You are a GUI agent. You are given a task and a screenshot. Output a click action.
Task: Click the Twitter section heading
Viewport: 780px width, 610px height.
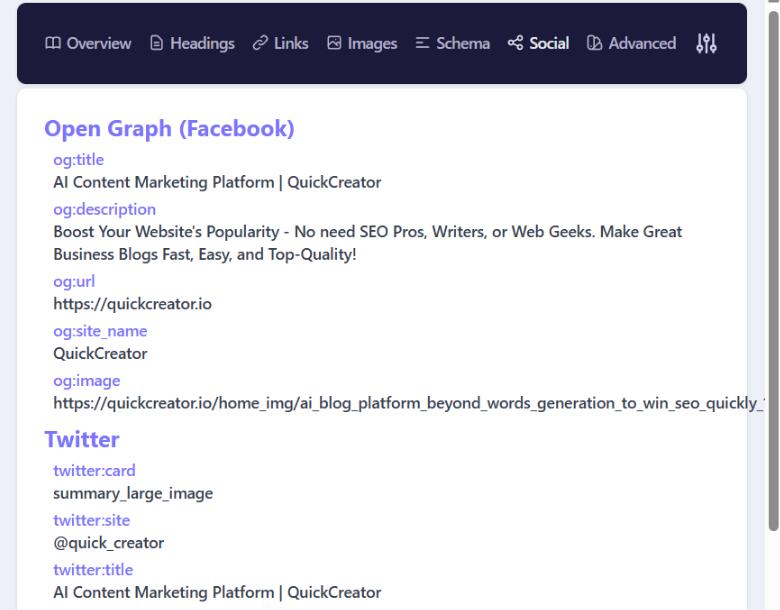[x=82, y=439]
